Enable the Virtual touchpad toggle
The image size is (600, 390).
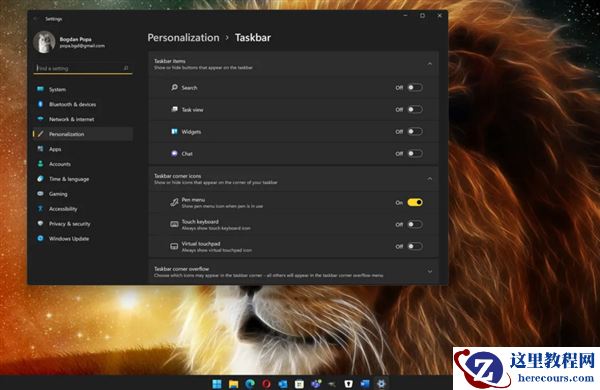pyautogui.click(x=415, y=246)
